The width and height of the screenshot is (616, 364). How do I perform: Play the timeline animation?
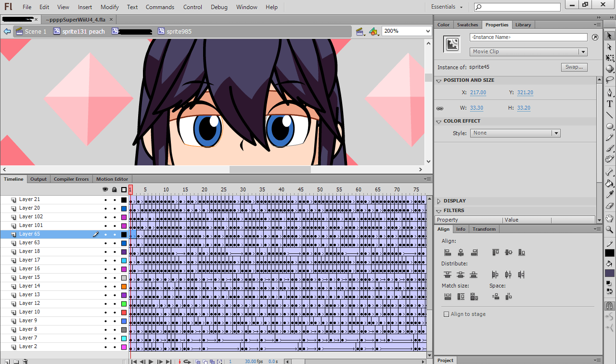(151, 362)
